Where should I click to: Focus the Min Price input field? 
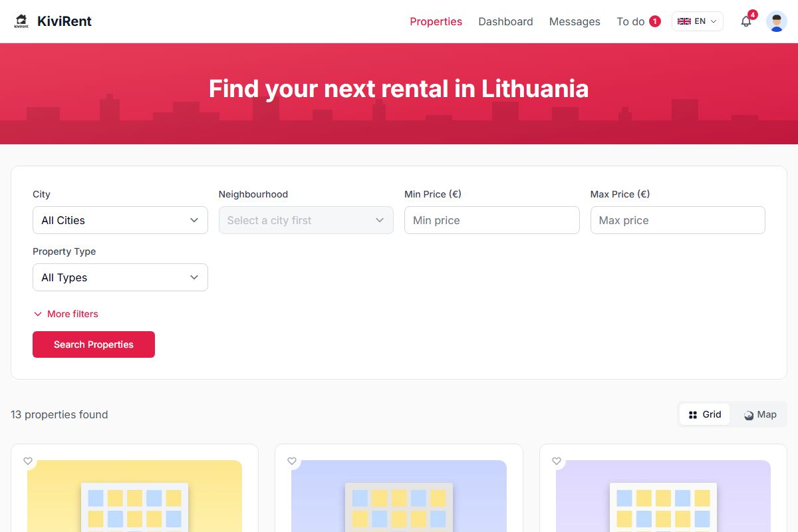click(x=492, y=220)
